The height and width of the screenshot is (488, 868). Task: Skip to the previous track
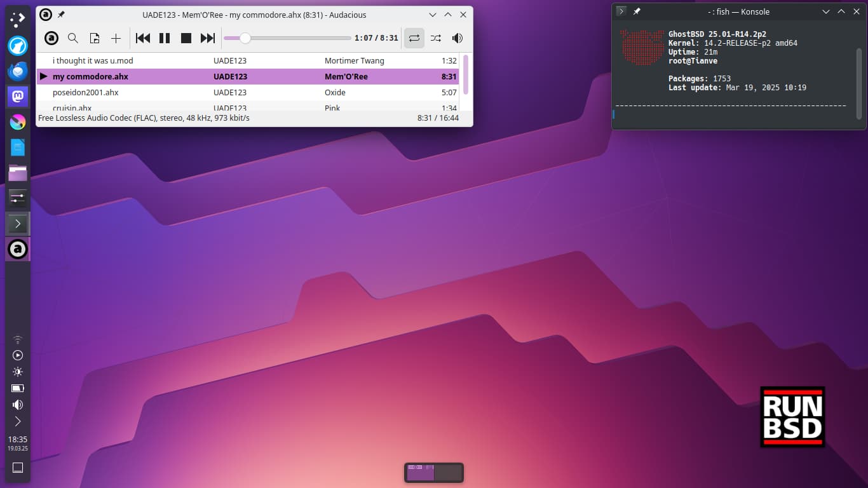pos(143,38)
